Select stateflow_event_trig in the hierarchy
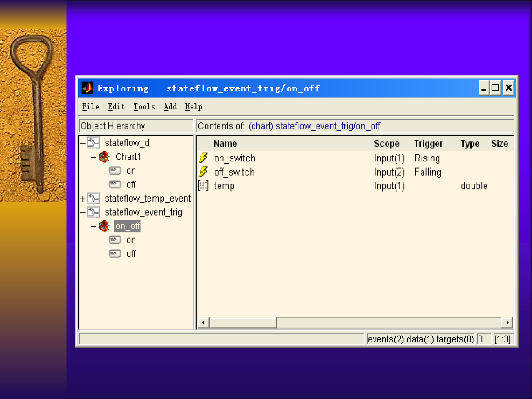 pos(144,212)
